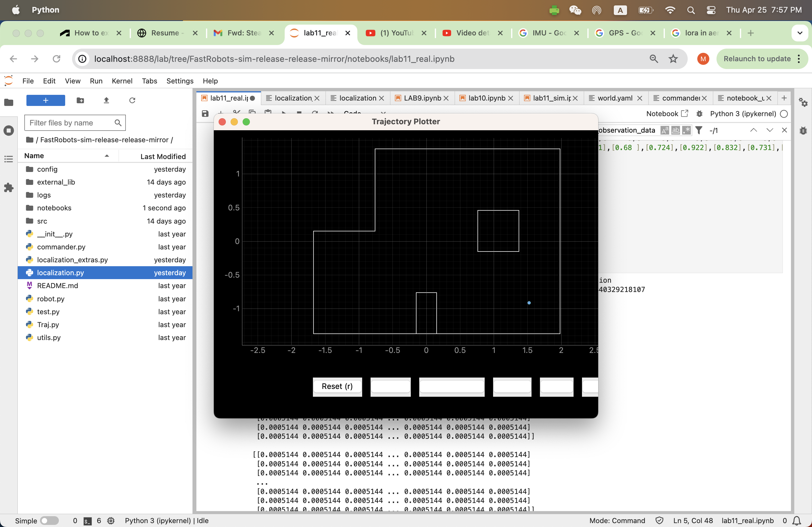
Task: Add a new JupyterLab tab with plus
Action: click(784, 98)
